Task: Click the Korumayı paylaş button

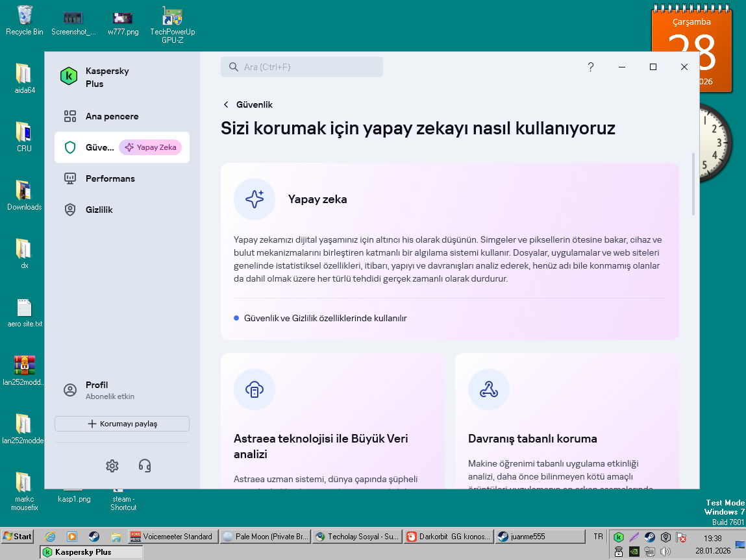Action: 122,424
